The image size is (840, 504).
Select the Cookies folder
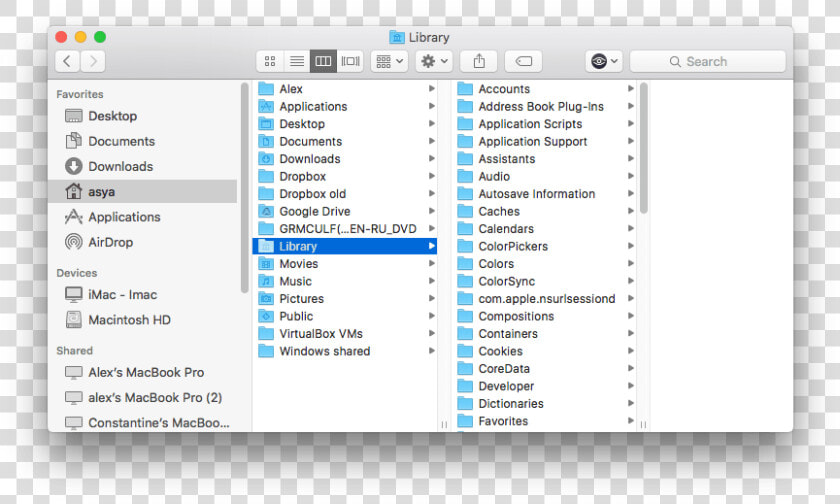coord(545,351)
